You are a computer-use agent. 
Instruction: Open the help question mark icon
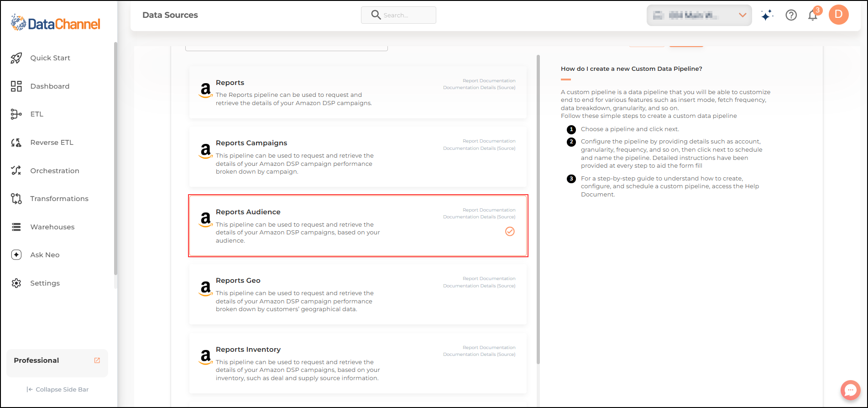point(791,15)
